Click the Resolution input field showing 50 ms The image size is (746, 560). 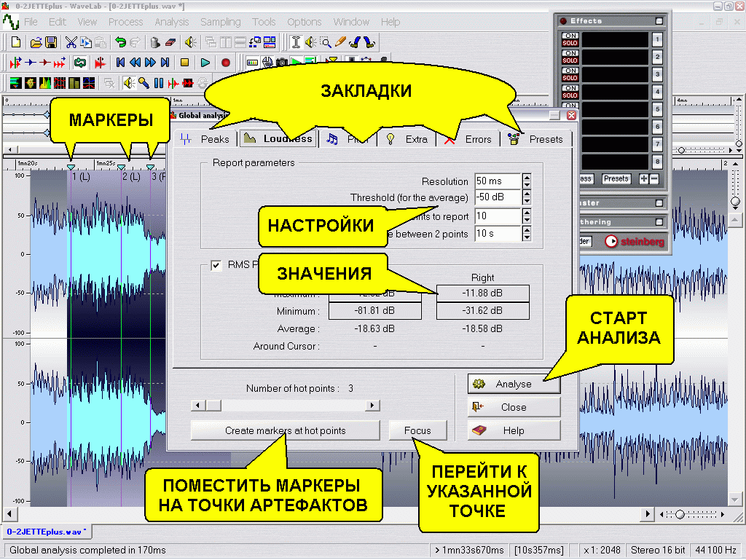coord(498,181)
